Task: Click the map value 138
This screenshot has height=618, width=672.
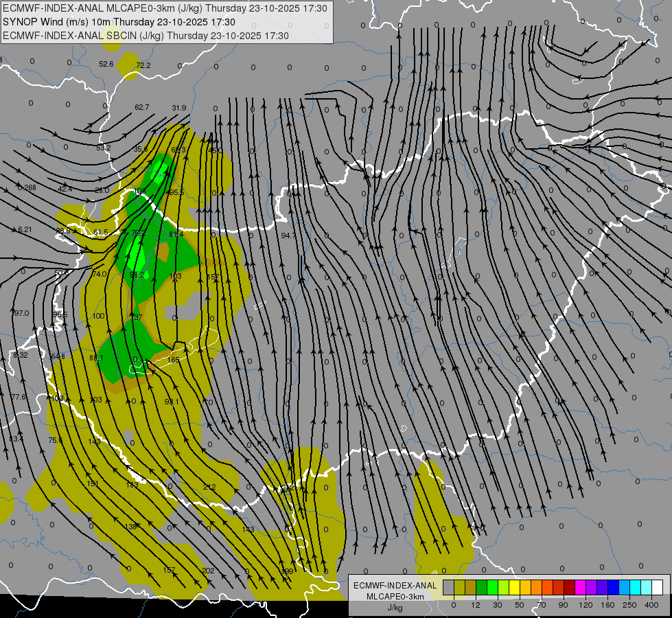Action: [130, 526]
